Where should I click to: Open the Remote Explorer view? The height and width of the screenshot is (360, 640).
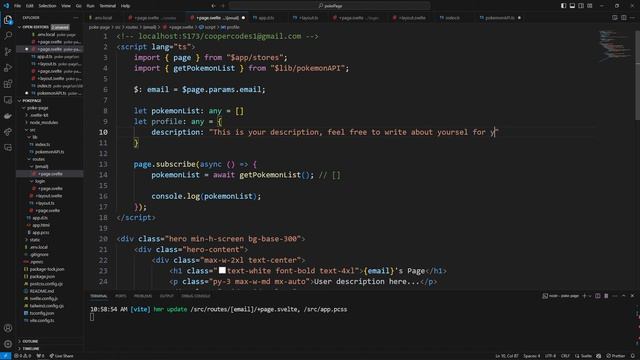pos(8,100)
